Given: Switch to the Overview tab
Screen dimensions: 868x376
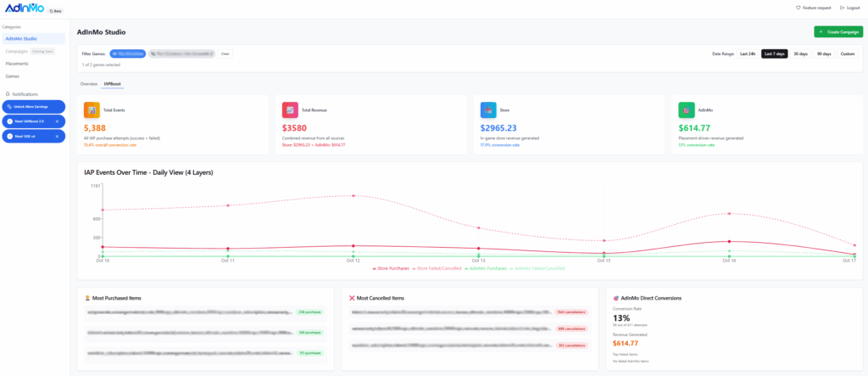Looking at the screenshot, I should pyautogui.click(x=89, y=84).
